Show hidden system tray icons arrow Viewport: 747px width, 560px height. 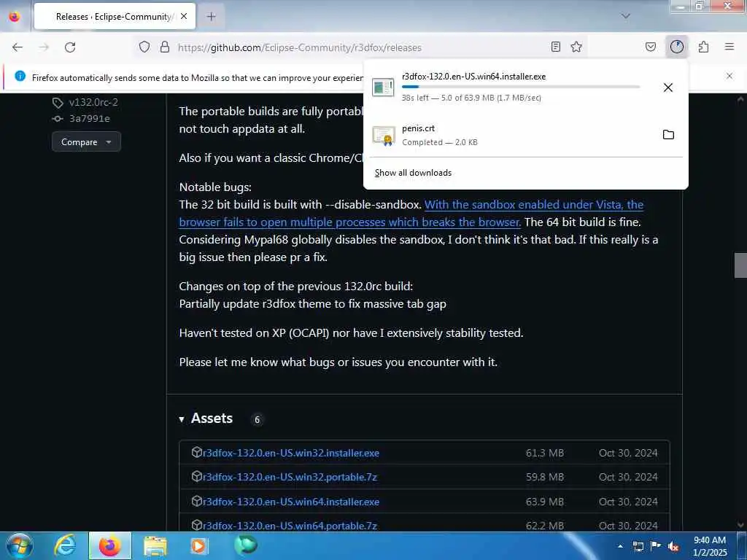pyautogui.click(x=620, y=546)
